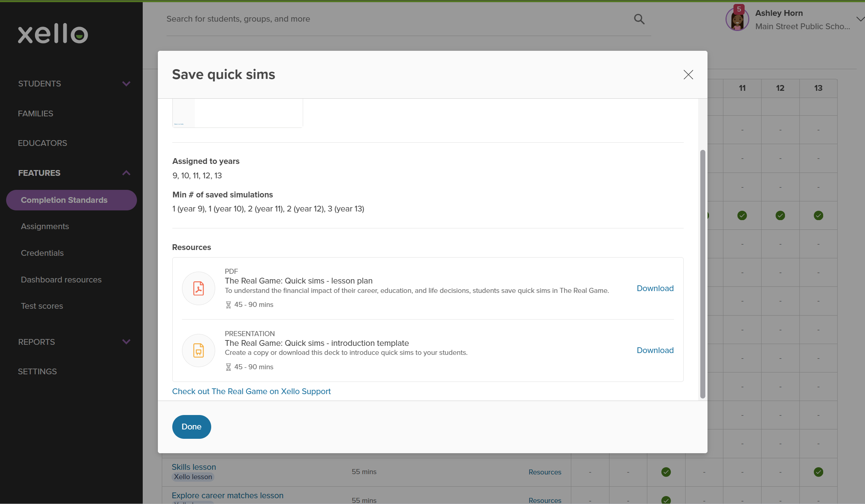This screenshot has height=504, width=865.
Task: Open The Real Game Xello Support link
Action: click(x=251, y=391)
